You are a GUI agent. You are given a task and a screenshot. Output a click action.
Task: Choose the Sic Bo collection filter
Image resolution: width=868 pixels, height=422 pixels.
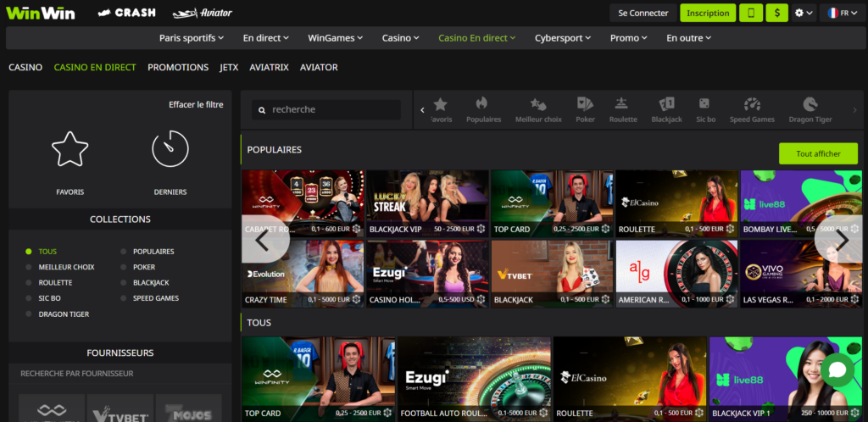pos(49,298)
